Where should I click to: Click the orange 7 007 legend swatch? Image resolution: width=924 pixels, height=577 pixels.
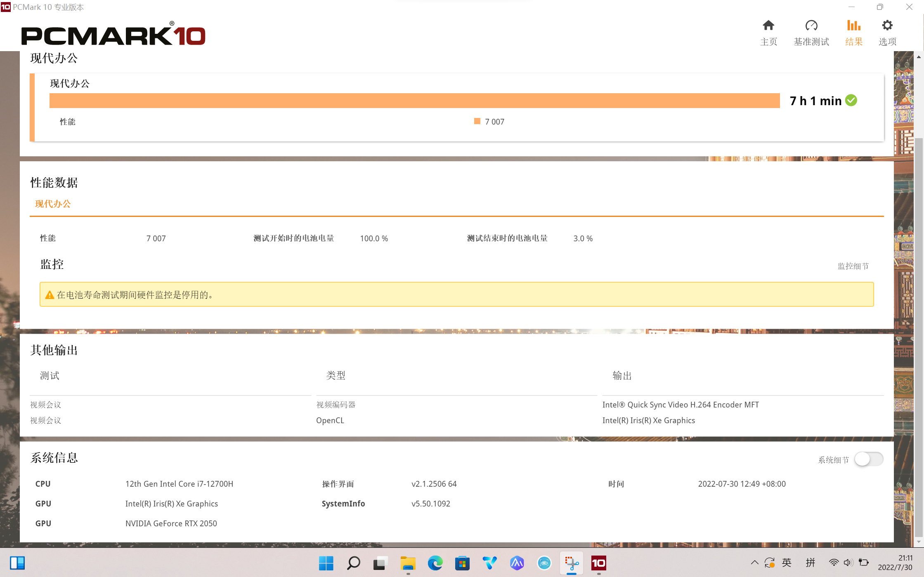pyautogui.click(x=477, y=121)
